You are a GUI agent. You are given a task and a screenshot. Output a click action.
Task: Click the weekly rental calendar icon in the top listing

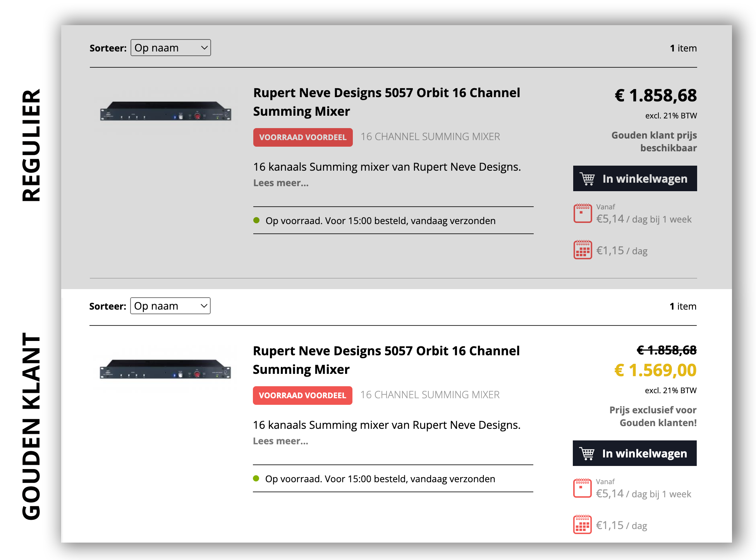point(582,213)
